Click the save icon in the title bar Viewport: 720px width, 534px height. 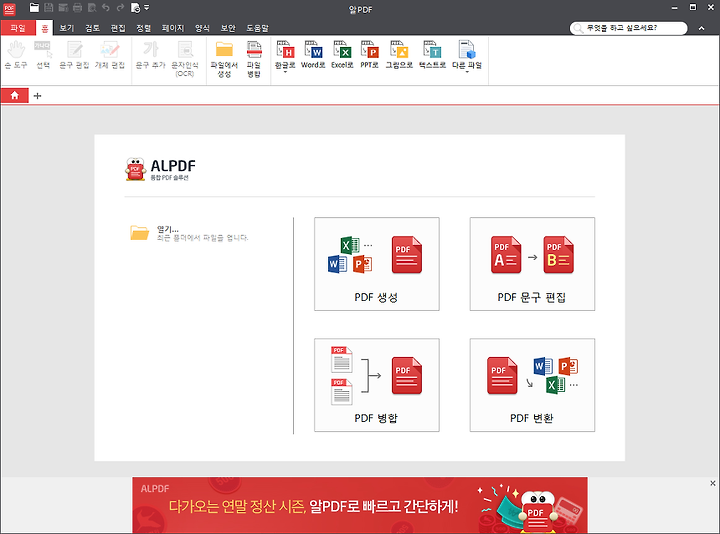[x=49, y=7]
